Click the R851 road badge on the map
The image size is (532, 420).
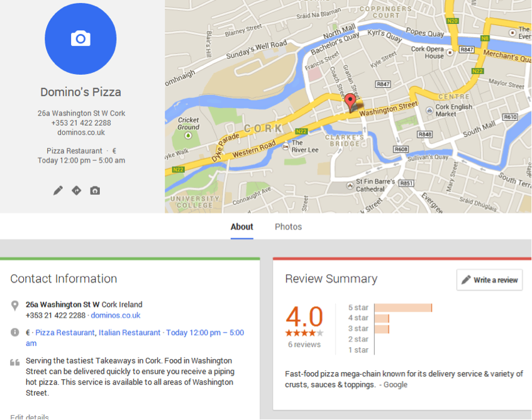point(406,183)
